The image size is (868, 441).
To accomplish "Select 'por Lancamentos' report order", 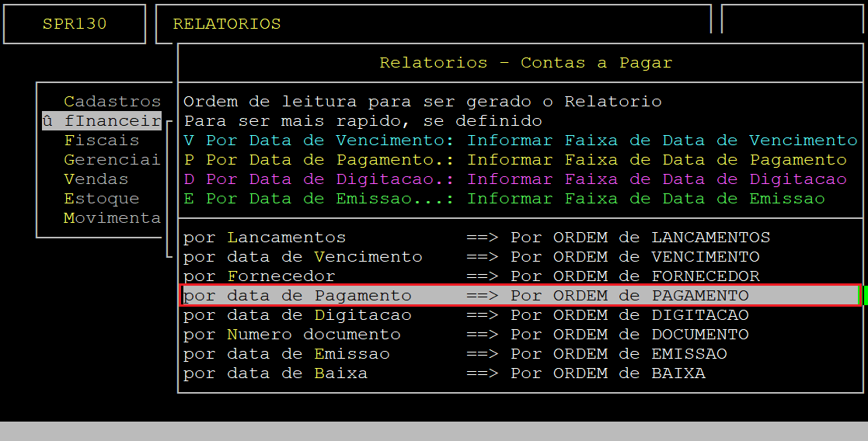I will pyautogui.click(x=264, y=238).
